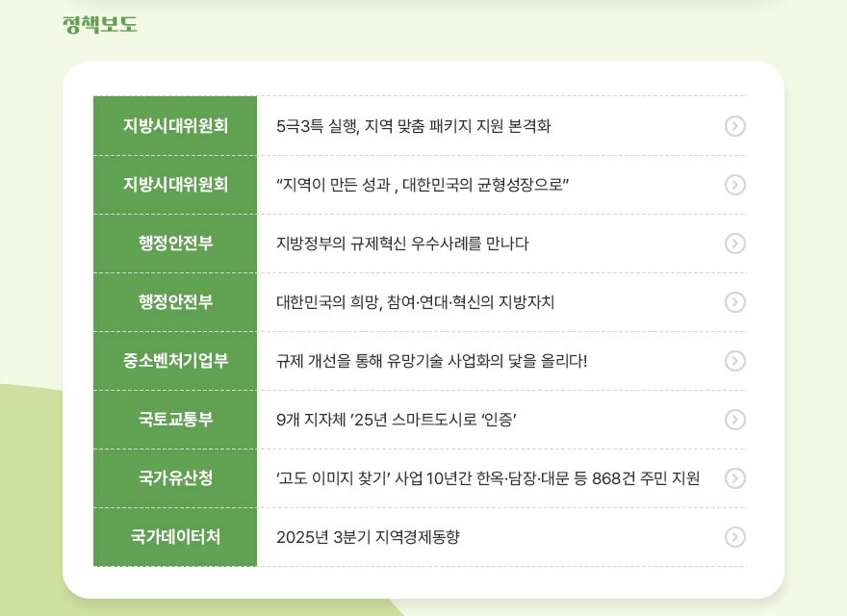Select the 국토교통부 category label
Viewport: 847px width, 616px height.
click(x=174, y=420)
